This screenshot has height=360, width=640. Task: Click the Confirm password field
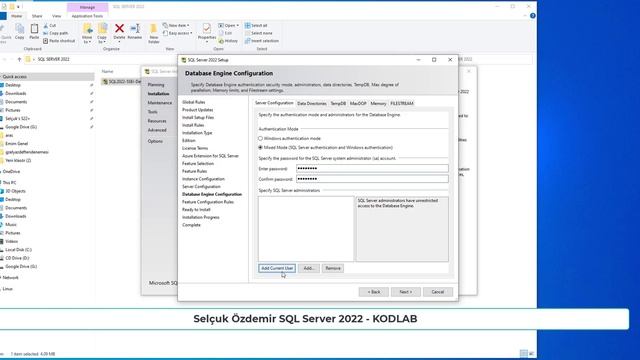pyautogui.click(x=372, y=179)
